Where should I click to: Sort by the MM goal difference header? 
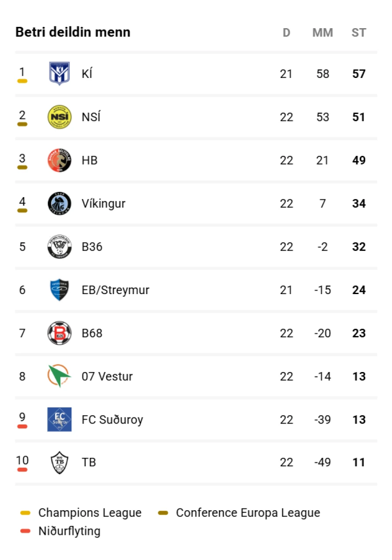[x=323, y=33]
